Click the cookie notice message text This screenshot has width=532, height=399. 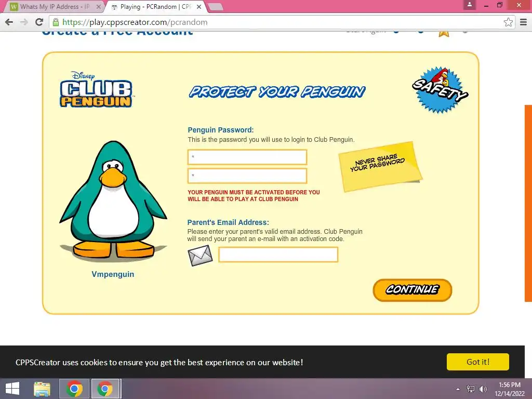[x=159, y=362]
